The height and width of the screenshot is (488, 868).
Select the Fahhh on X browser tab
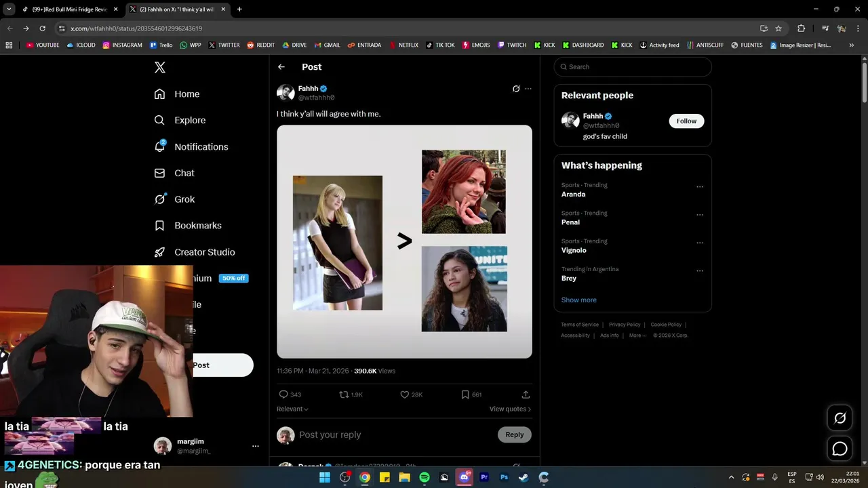[x=177, y=9]
